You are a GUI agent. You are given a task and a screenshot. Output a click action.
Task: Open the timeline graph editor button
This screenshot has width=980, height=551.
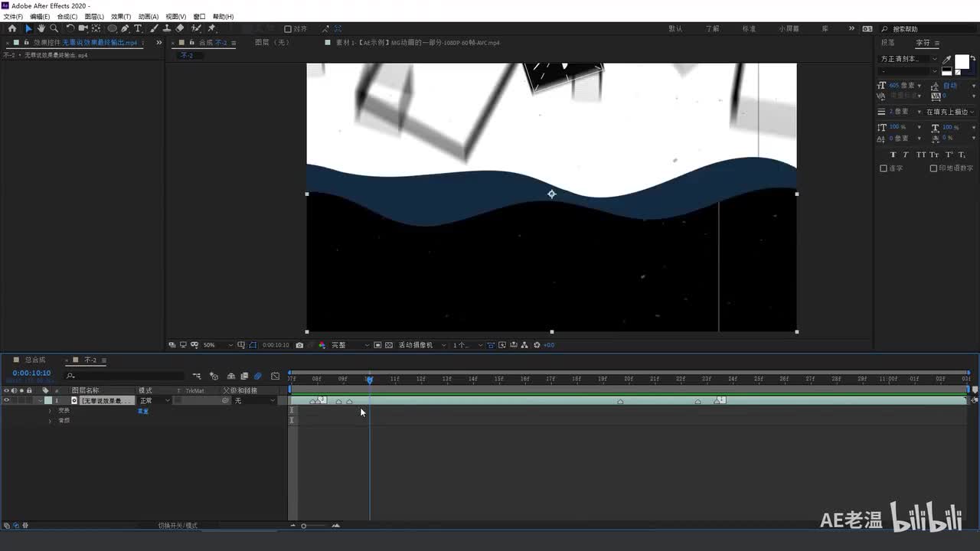276,376
